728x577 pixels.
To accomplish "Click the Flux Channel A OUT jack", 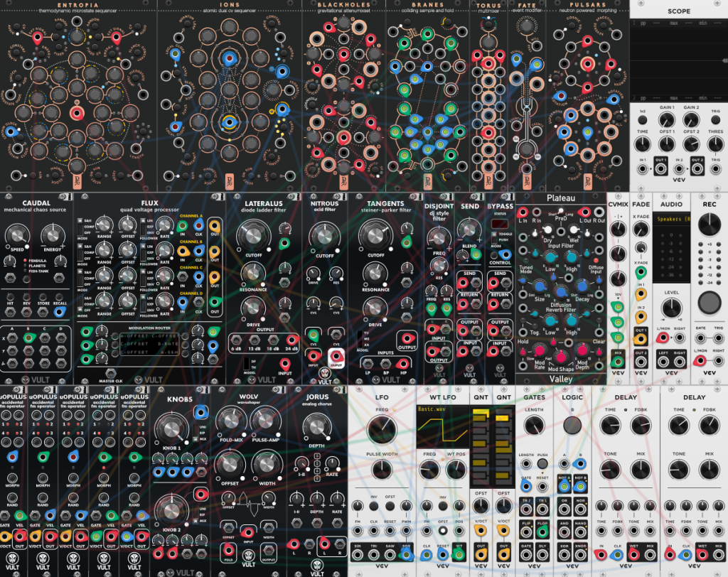I will coord(215,225).
